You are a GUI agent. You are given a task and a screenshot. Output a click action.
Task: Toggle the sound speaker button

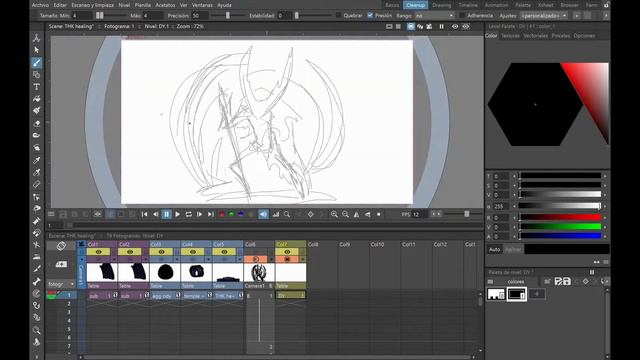263,214
